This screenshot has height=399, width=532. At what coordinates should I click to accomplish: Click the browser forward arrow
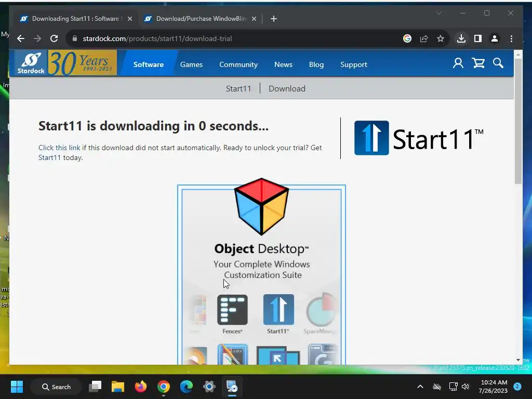[x=37, y=38]
